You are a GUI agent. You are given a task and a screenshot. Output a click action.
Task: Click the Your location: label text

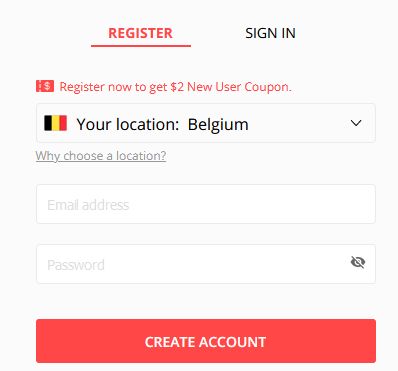[x=128, y=125]
